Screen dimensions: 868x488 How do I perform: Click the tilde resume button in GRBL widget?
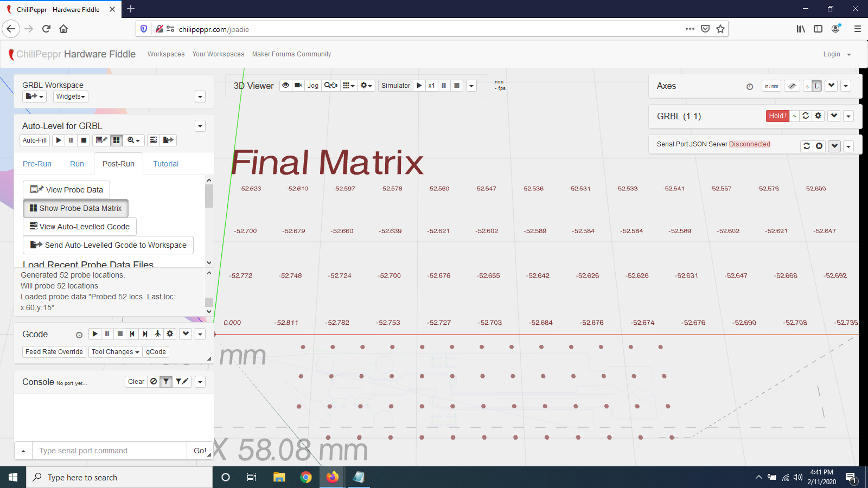click(x=794, y=116)
